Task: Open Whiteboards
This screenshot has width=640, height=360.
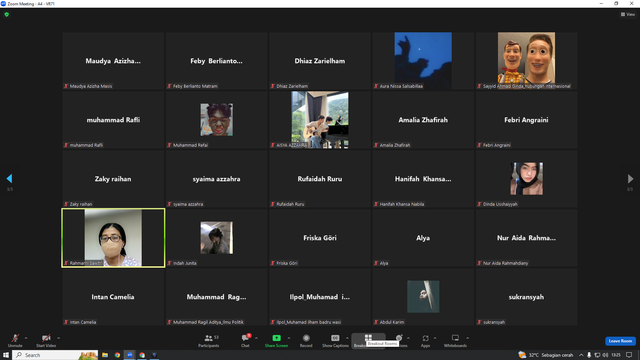Action: point(455,340)
